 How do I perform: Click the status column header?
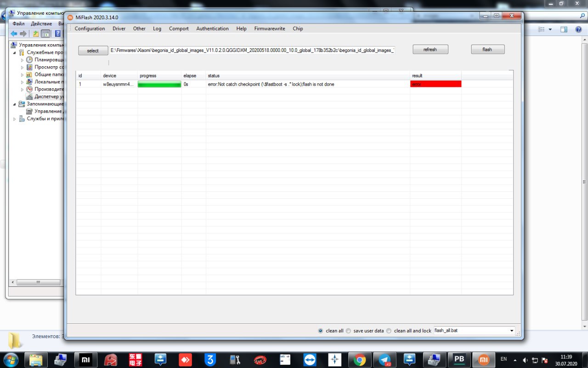point(308,75)
